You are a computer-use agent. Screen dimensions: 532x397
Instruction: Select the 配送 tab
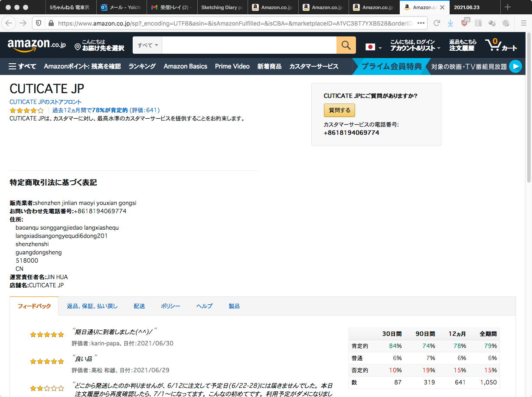[139, 306]
